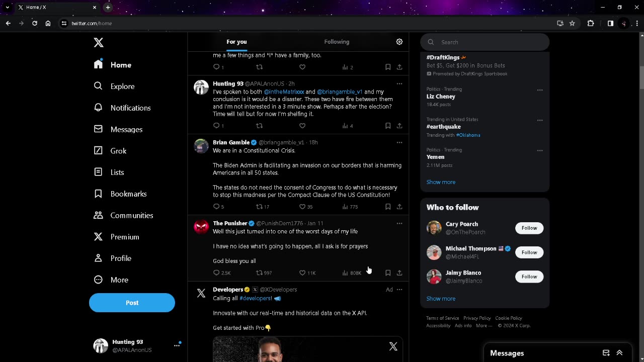The width and height of the screenshot is (644, 362).
Task: Follow Michael Thompson
Action: pyautogui.click(x=529, y=252)
